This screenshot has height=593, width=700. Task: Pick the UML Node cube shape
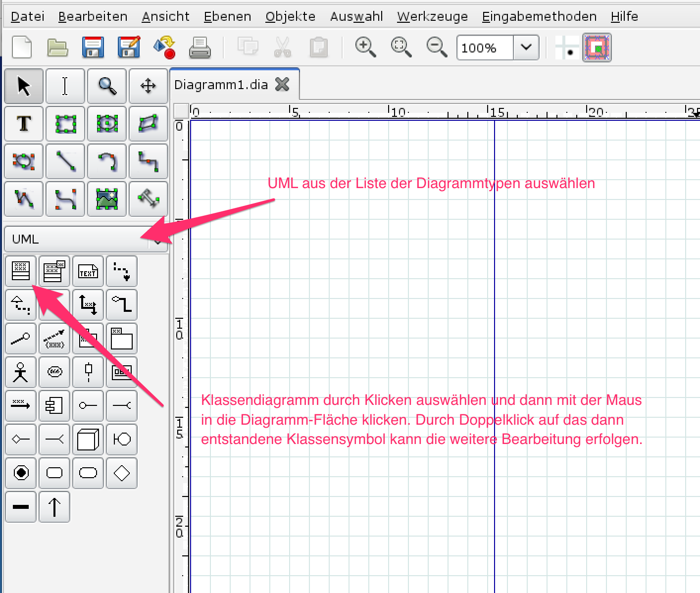[88, 439]
